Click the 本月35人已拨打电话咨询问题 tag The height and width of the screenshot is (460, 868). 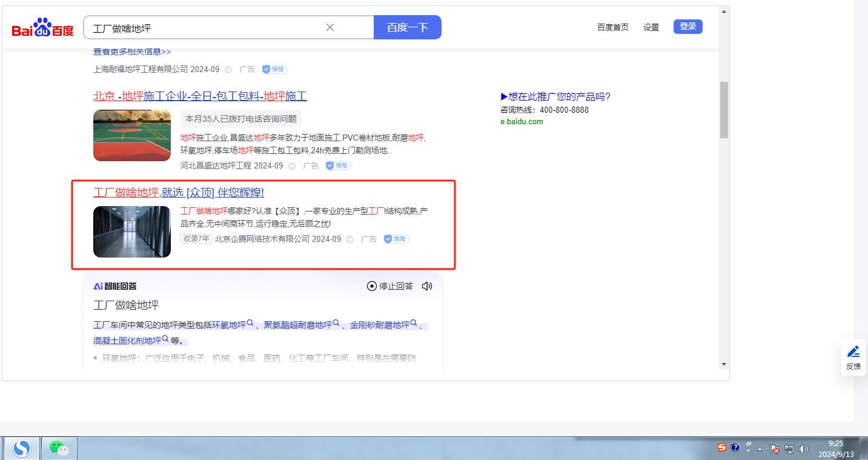click(241, 119)
